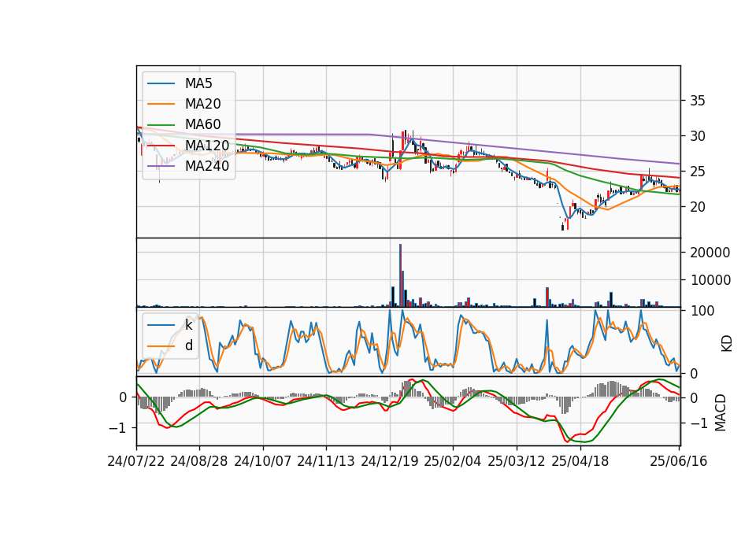The width and height of the screenshot is (756, 543).
Task: Click the 25/06/16 date label
Action: point(678,461)
